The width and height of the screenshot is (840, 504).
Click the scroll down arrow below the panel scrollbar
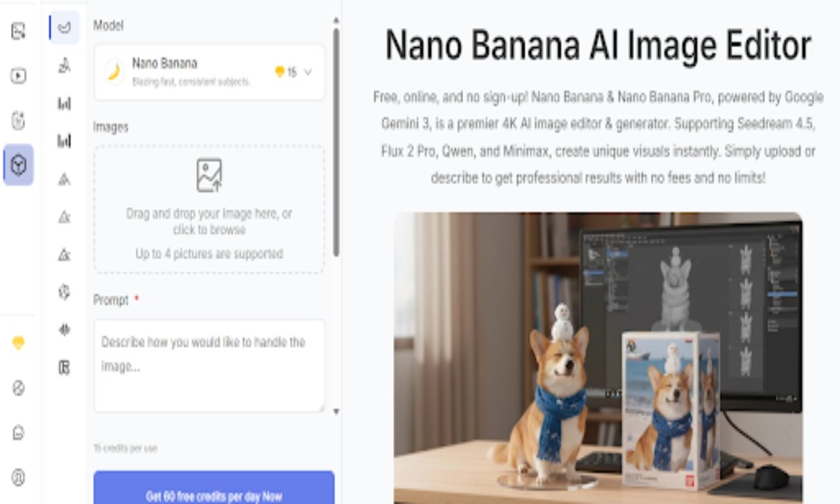(337, 412)
